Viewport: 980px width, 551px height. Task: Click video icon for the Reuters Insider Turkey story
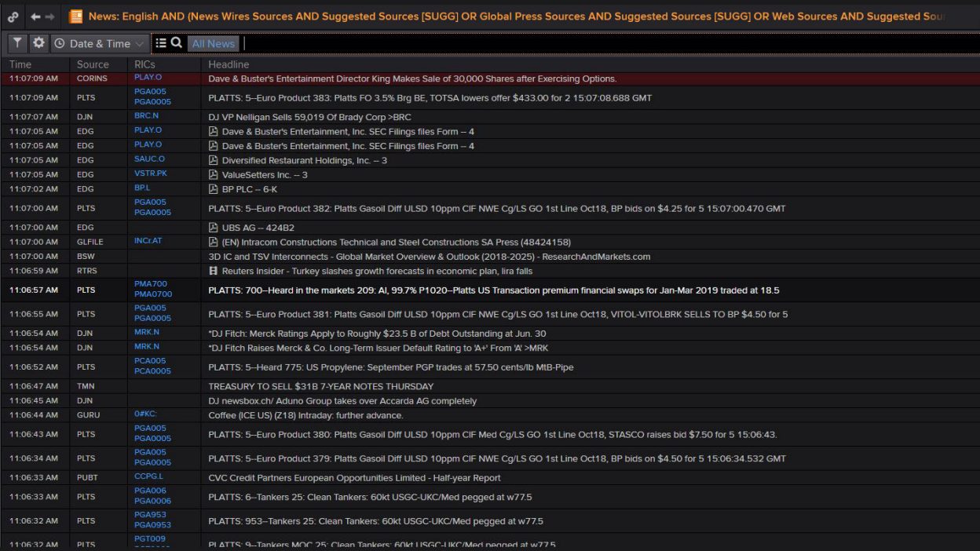tap(213, 271)
